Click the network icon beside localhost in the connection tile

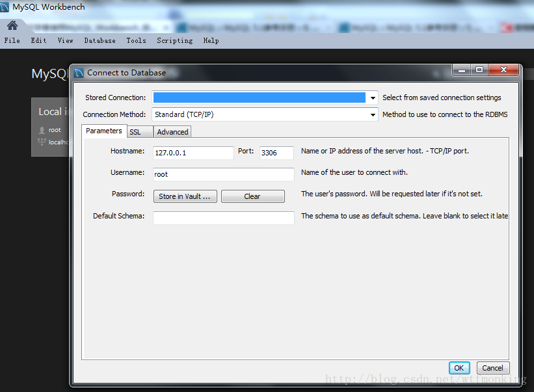point(42,142)
